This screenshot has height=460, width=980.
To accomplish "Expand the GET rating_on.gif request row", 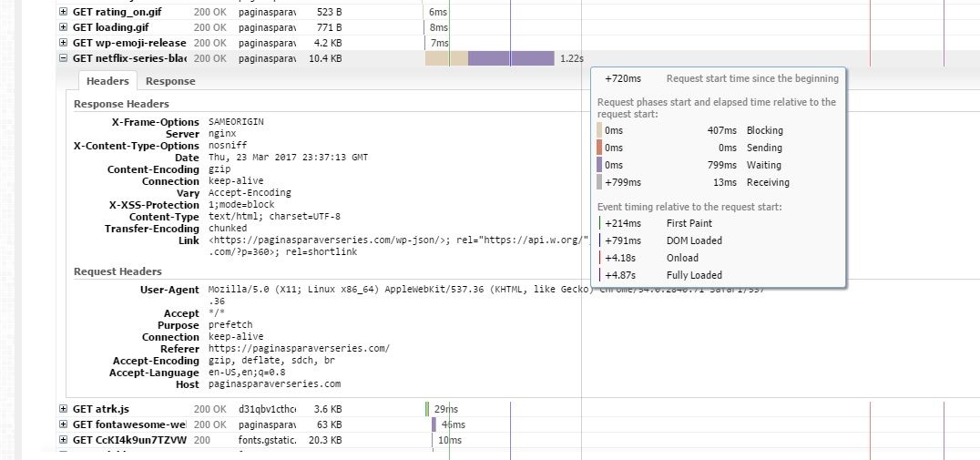I will tap(63, 12).
